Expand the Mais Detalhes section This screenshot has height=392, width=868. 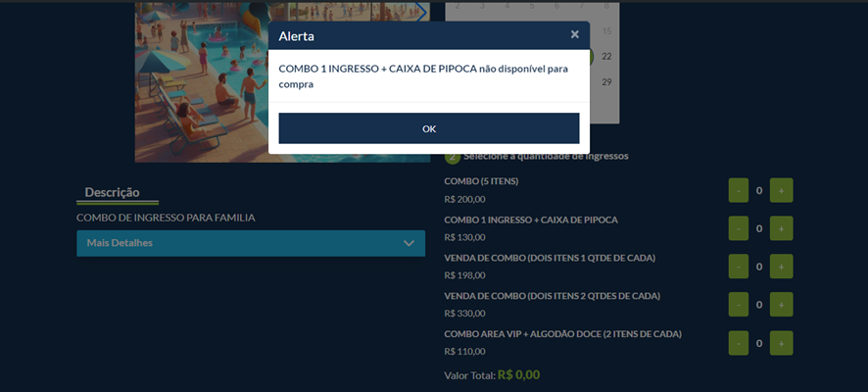251,243
